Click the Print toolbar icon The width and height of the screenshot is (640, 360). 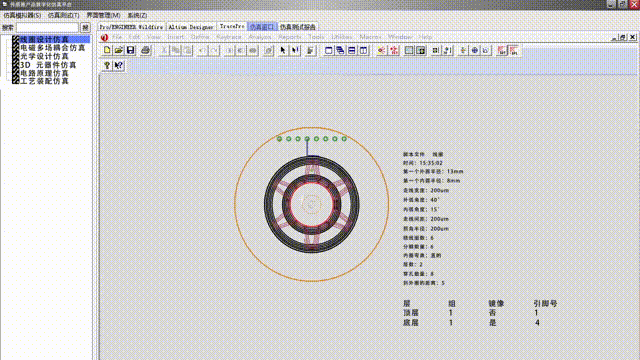coord(145,50)
